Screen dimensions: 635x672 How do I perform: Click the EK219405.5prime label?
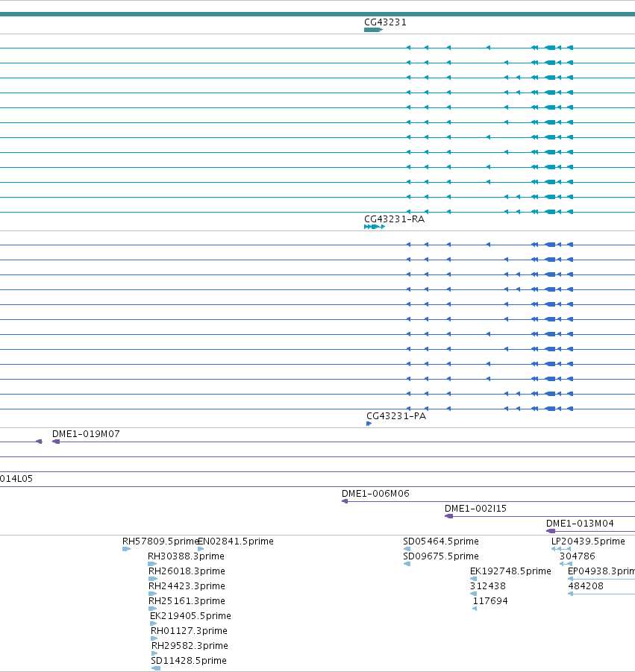pos(190,616)
